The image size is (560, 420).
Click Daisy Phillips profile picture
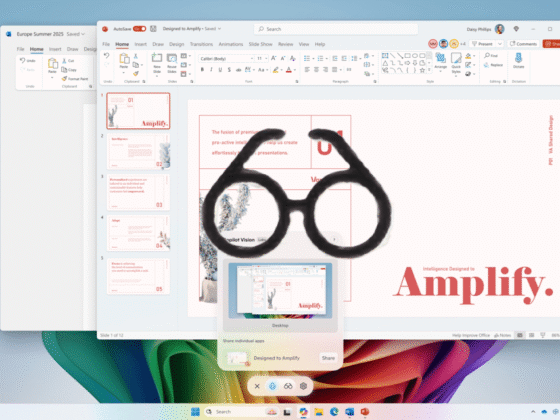500,29
